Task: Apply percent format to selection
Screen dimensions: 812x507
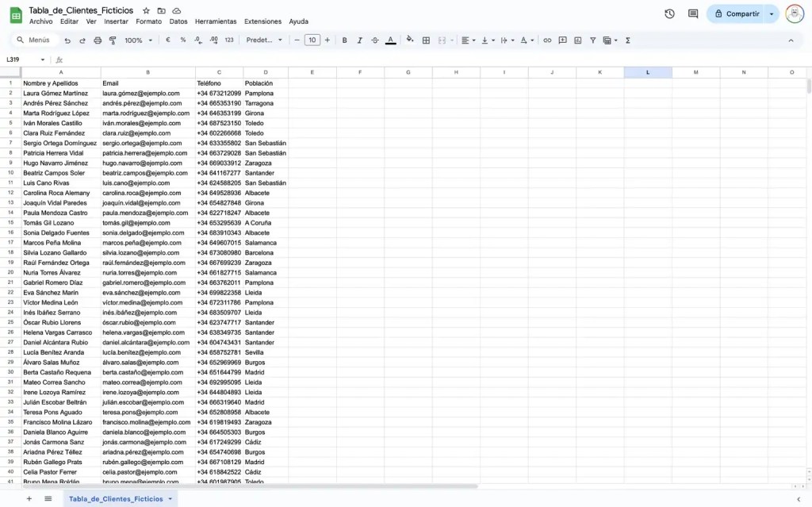Action: pos(182,39)
